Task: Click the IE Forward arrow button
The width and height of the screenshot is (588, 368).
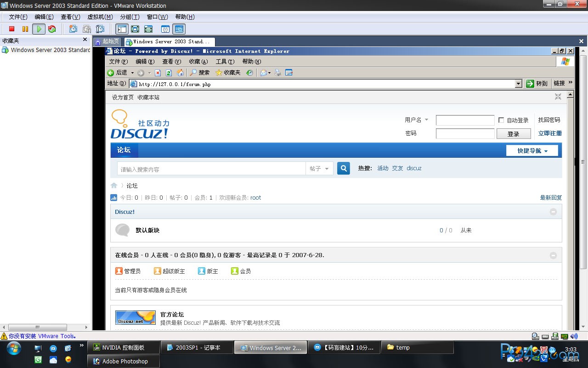Action: pyautogui.click(x=141, y=73)
